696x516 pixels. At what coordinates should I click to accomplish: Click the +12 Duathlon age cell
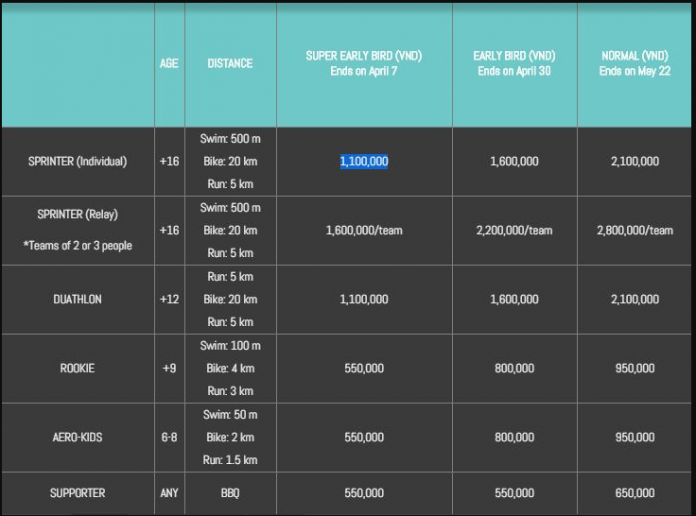[169, 299]
